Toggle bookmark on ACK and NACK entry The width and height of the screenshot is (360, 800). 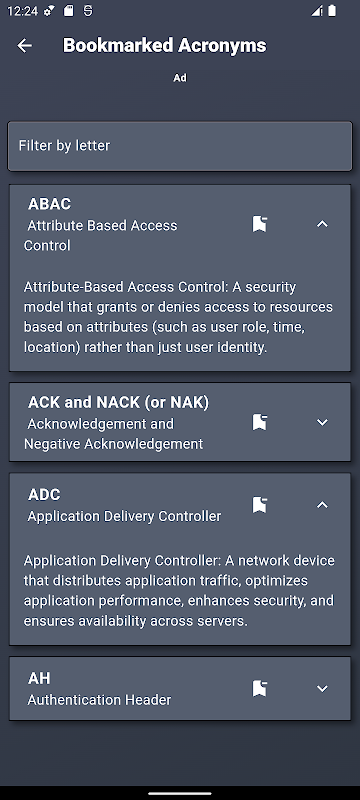pos(260,422)
